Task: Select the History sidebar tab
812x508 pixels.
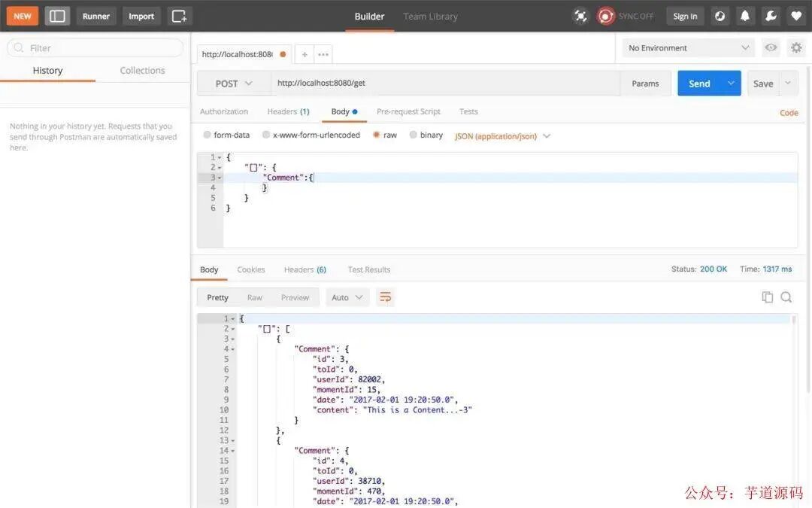Action: click(47, 71)
